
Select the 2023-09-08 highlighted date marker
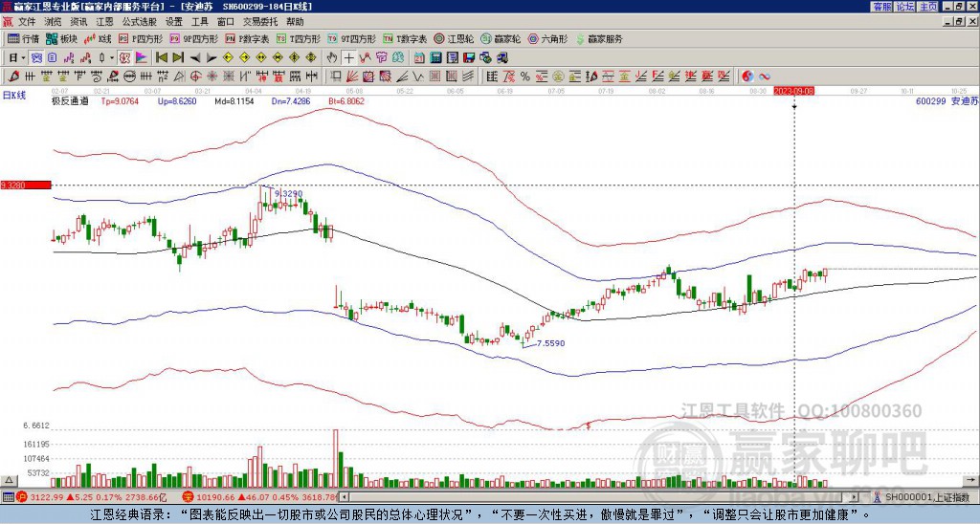(x=793, y=91)
